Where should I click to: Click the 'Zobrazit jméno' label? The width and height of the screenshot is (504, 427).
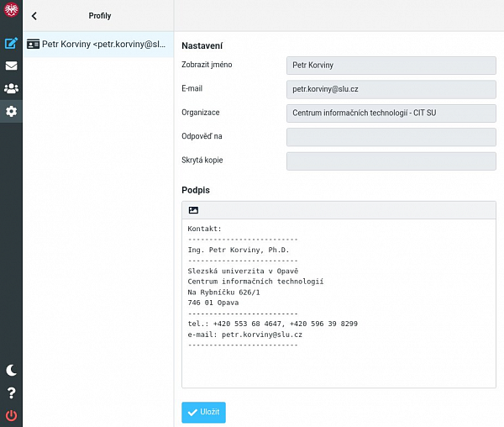[x=207, y=65]
